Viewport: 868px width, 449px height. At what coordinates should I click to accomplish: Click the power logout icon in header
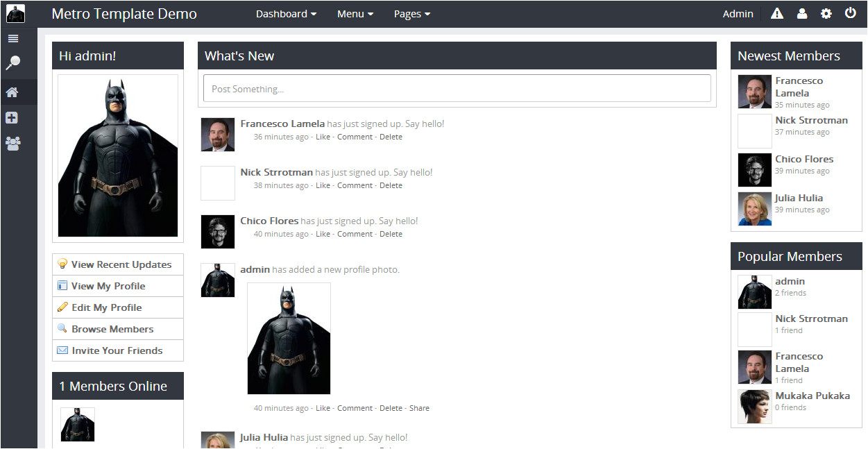pos(851,13)
